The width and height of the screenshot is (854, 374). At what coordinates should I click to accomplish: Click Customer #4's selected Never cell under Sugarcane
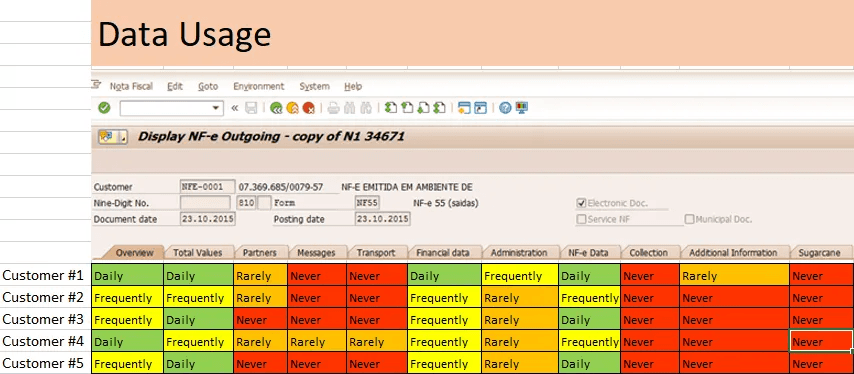point(822,341)
